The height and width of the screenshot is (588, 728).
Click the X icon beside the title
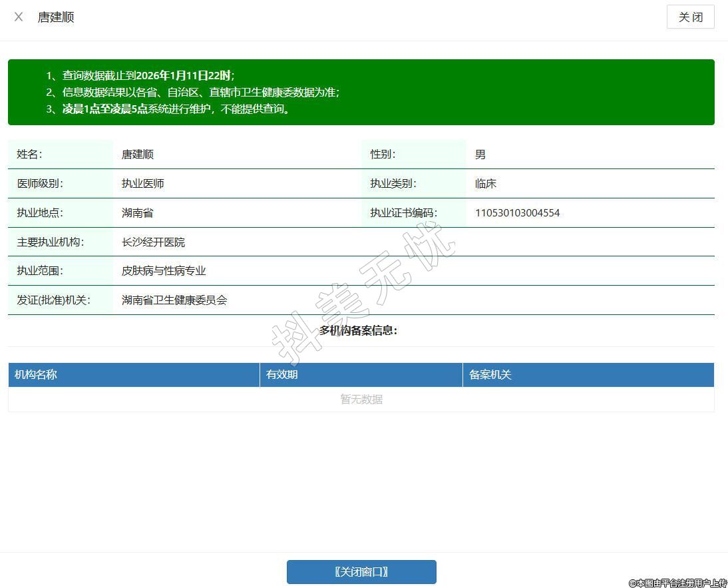pyautogui.click(x=19, y=17)
